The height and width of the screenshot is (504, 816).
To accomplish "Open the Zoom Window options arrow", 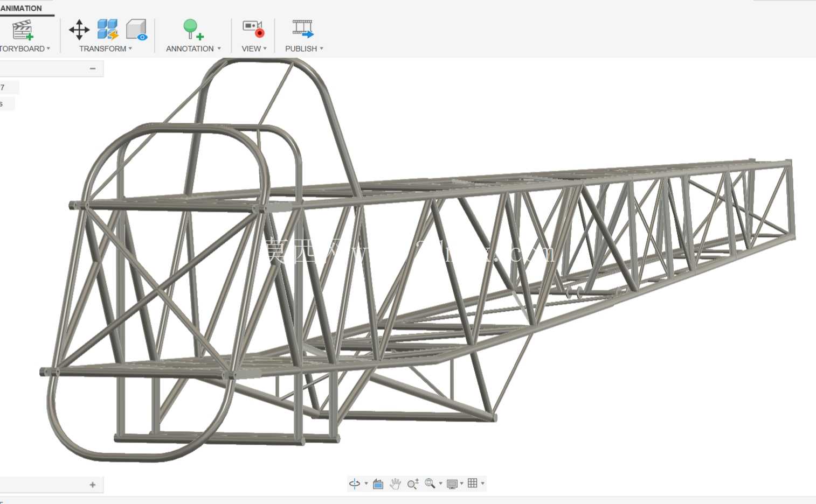I will pos(441,484).
